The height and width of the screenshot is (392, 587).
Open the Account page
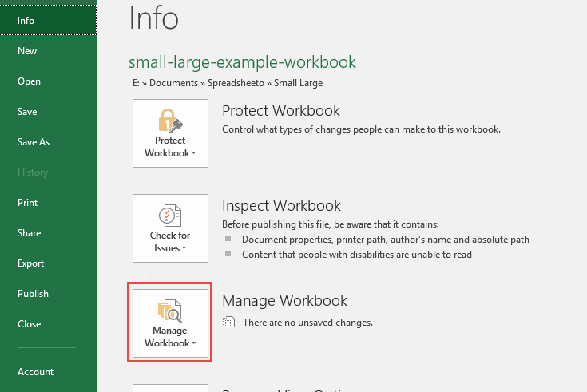click(x=35, y=372)
